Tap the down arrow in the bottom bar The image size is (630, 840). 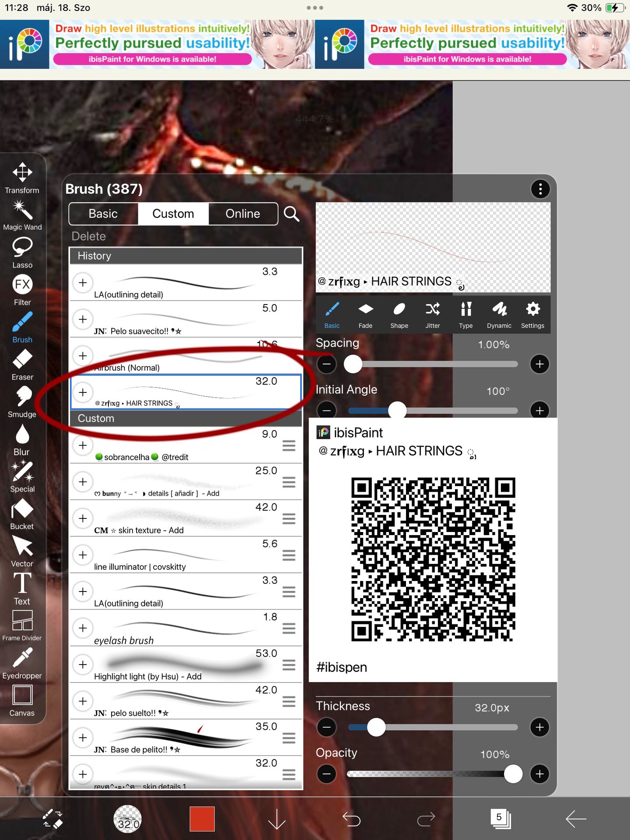pos(277,819)
